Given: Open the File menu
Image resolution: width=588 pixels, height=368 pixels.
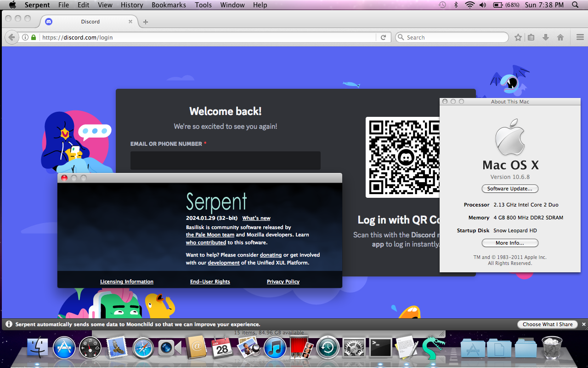Looking at the screenshot, I should (x=64, y=5).
